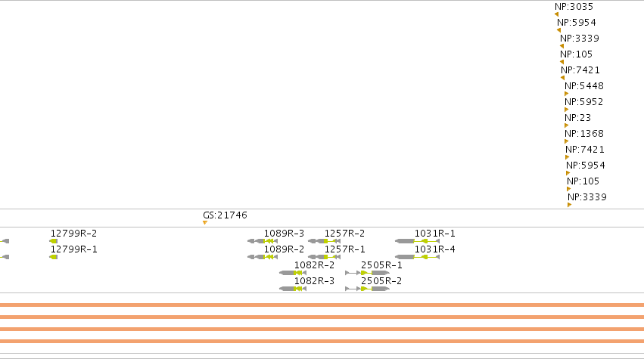
Task: Click the triangle marker under NP:5448
Action: tap(566, 94)
